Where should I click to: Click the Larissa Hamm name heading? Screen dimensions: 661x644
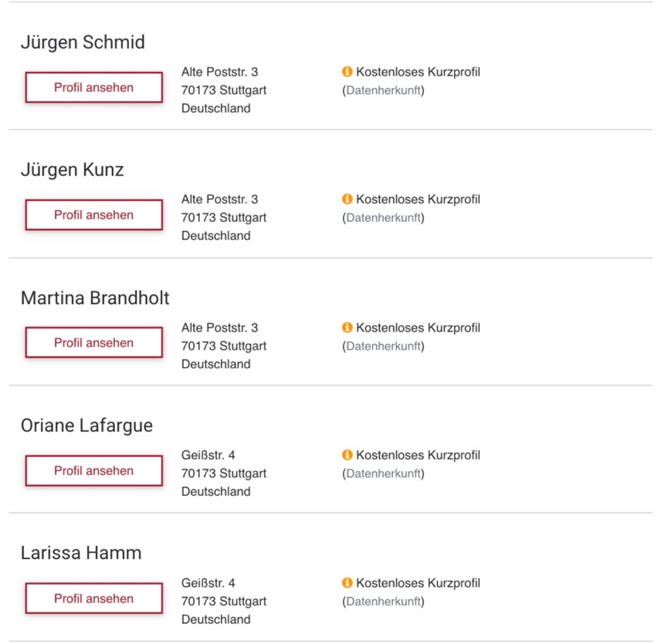pyautogui.click(x=81, y=553)
